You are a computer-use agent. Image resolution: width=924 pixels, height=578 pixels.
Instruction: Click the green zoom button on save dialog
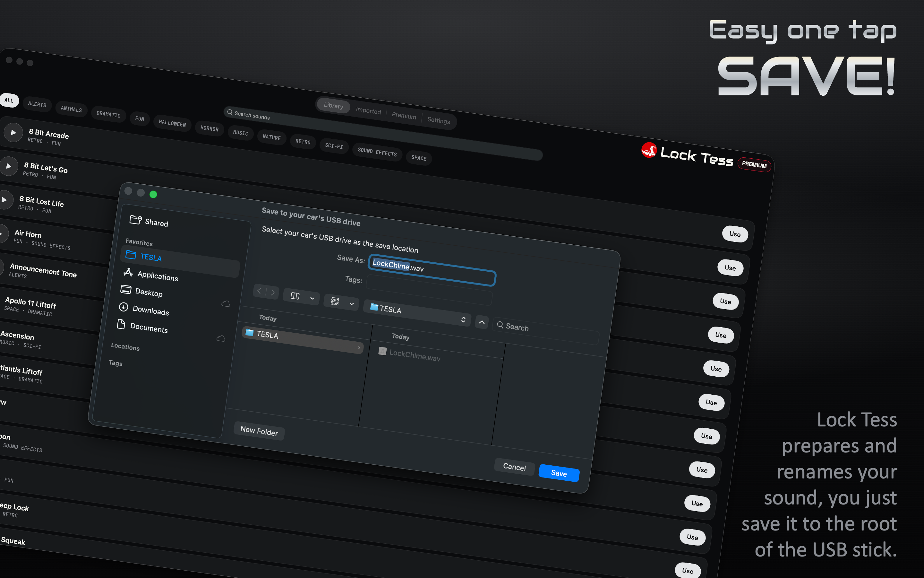pyautogui.click(x=153, y=195)
